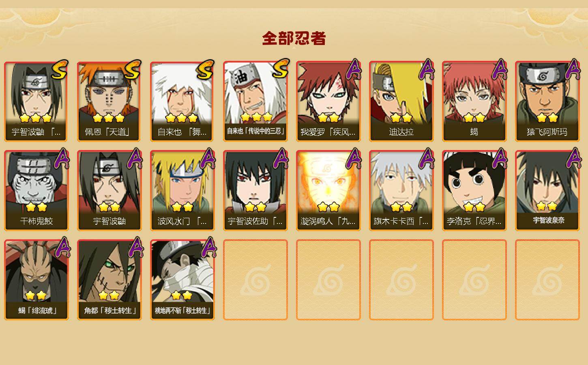Click the A rank badge on 宇智波泉奈
This screenshot has height=365, width=588.
coord(572,158)
